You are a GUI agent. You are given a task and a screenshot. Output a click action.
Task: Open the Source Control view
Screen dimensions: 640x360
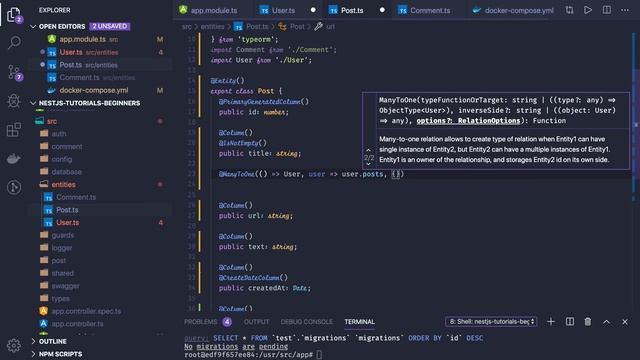[x=15, y=73]
